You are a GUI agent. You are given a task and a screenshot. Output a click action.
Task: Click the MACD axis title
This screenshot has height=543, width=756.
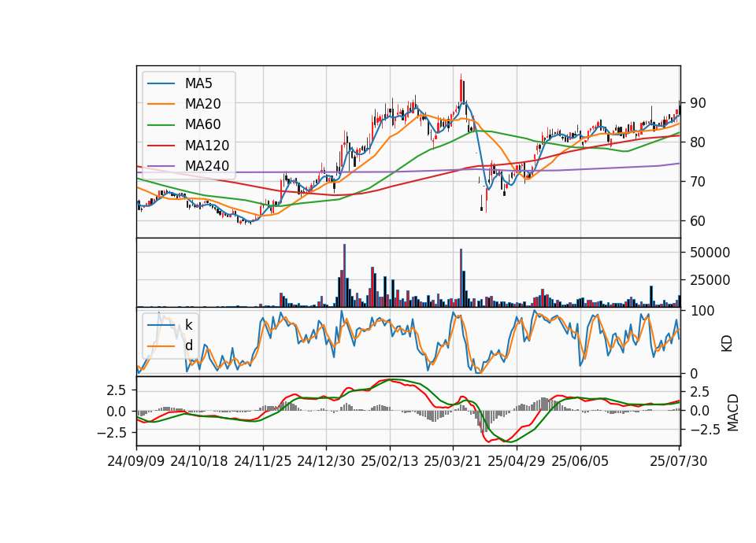pos(733,412)
